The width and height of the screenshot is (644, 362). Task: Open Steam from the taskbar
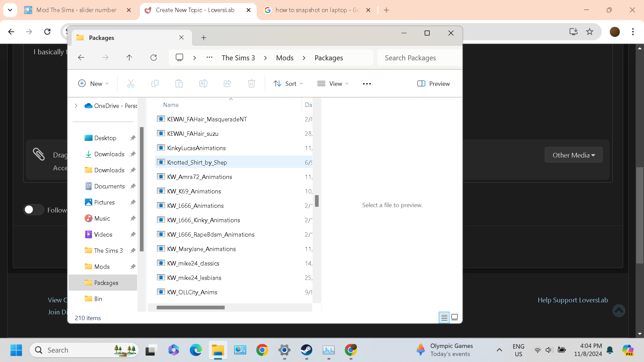click(307, 350)
